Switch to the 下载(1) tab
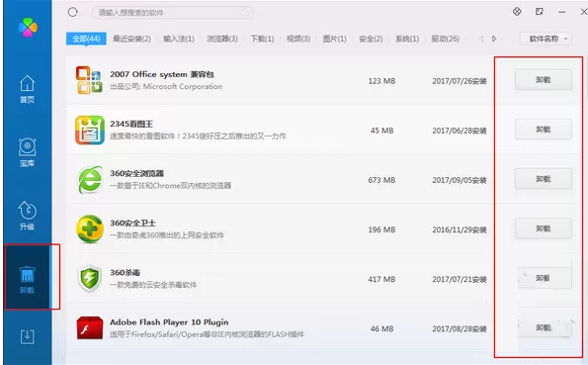This screenshot has height=365, width=588. coord(262,39)
